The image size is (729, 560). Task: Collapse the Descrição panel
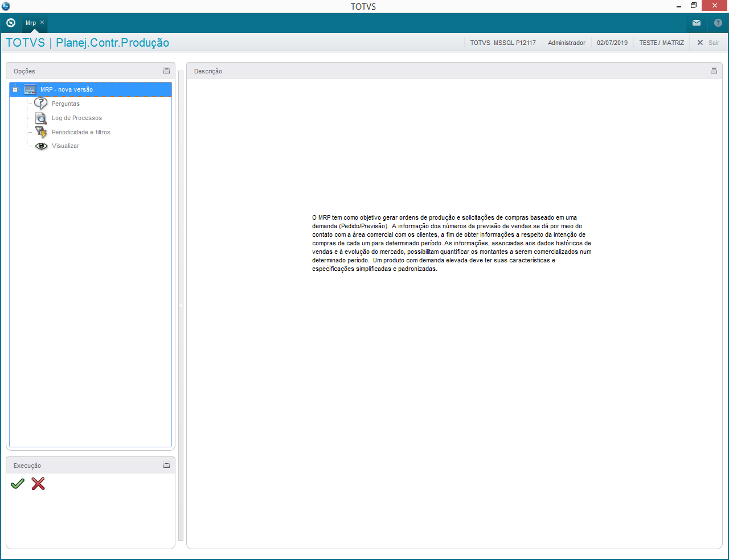pos(714,71)
